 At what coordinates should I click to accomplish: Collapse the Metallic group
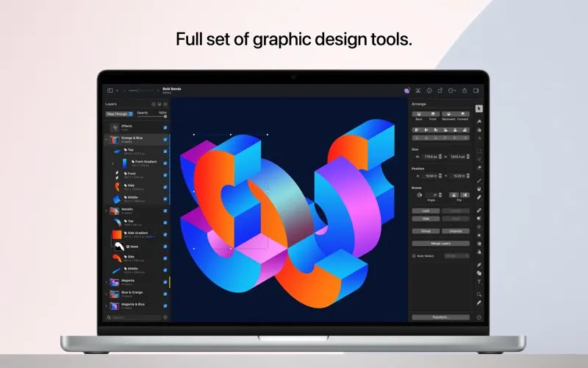click(x=106, y=211)
